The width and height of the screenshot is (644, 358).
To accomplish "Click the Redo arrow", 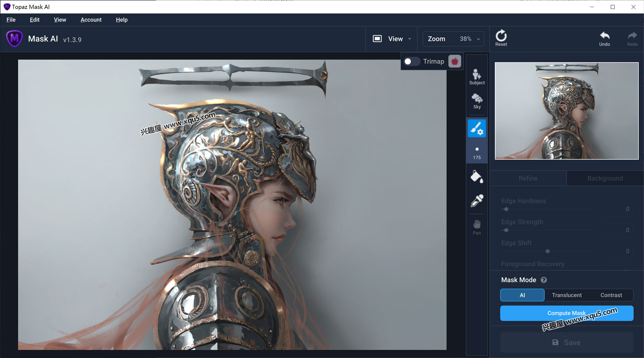I will tap(632, 39).
